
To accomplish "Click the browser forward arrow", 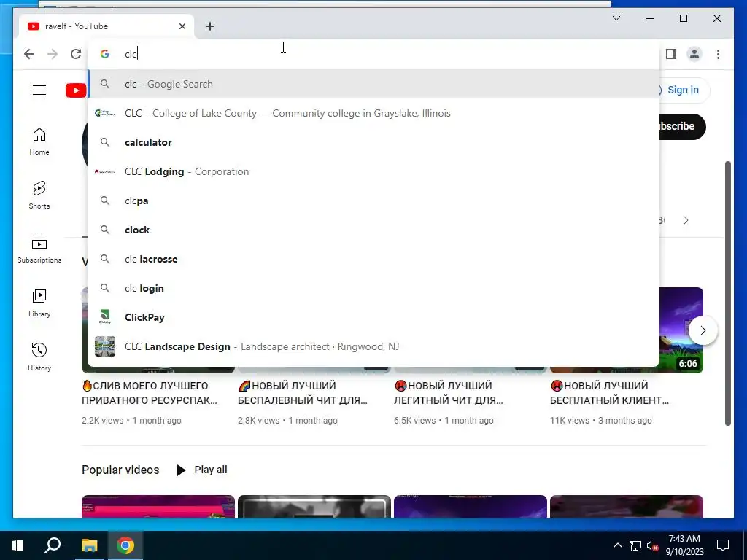I will click(x=53, y=54).
